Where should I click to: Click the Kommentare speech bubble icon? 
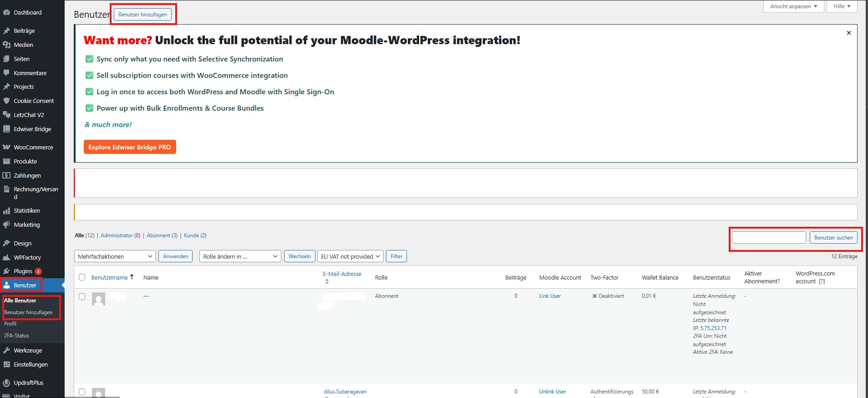coord(6,73)
